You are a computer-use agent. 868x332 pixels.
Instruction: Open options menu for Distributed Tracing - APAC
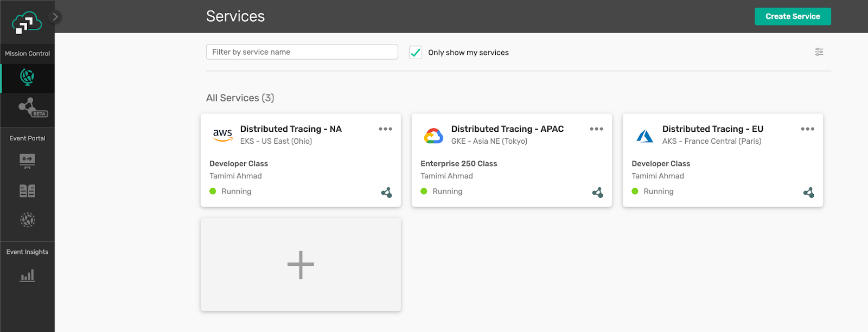point(596,129)
